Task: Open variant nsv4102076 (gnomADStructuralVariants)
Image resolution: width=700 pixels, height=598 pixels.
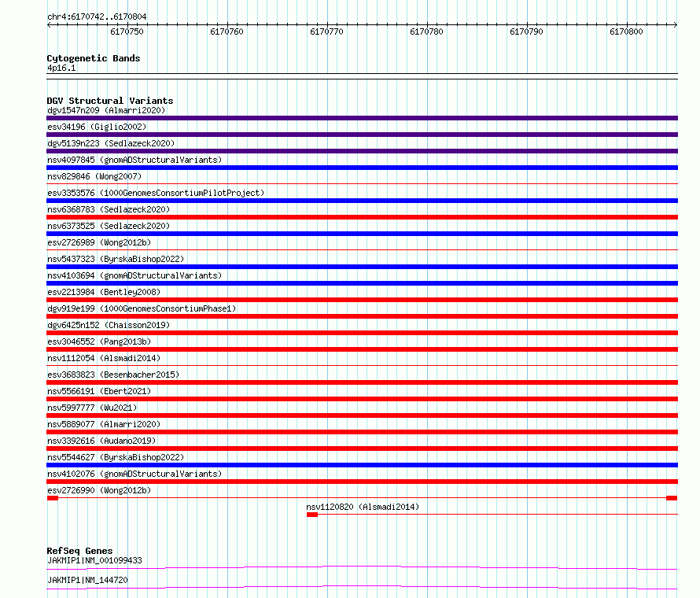Action: (134, 474)
